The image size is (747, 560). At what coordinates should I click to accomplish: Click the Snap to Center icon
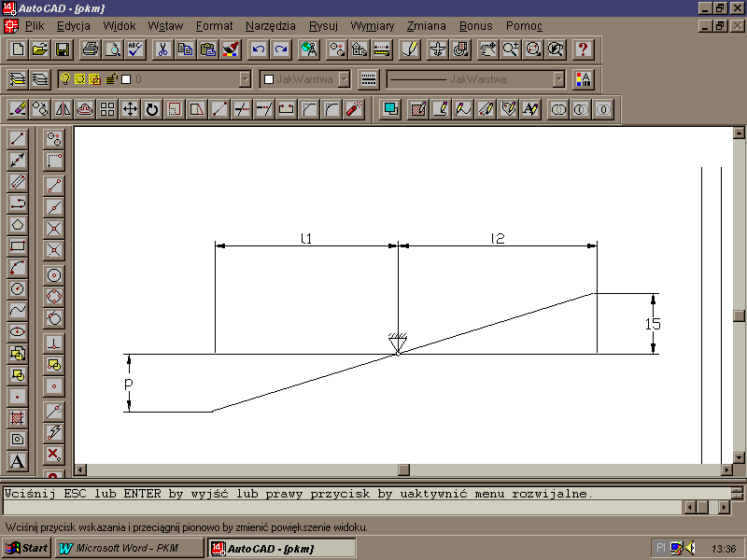pyautogui.click(x=54, y=274)
